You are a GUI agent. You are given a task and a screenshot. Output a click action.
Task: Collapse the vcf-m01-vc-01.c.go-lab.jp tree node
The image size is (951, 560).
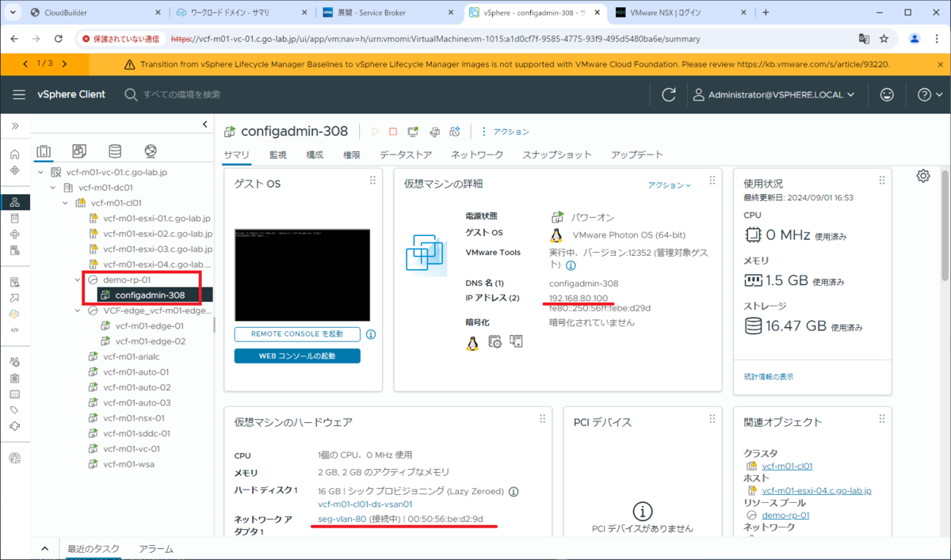tap(41, 172)
